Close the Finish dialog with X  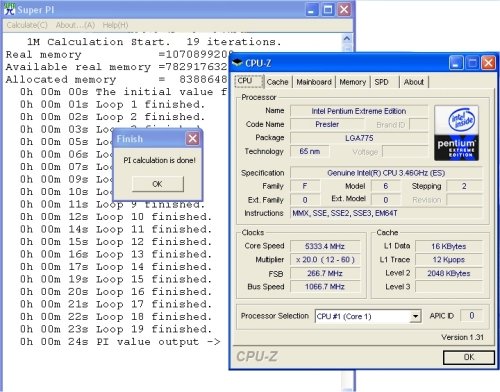click(193, 139)
